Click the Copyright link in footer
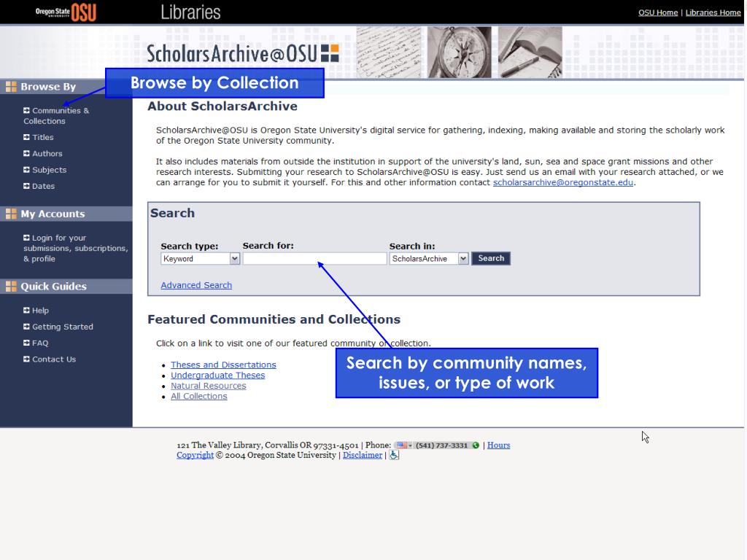This screenshot has width=747, height=560. coord(195,455)
